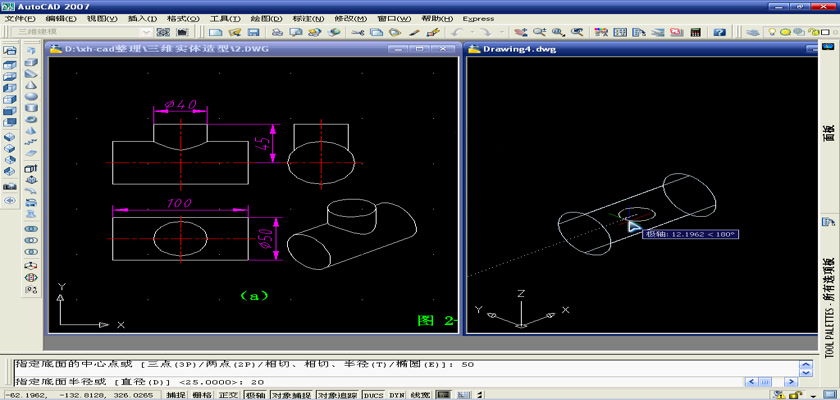840x400 pixels.
Task: Open the status bar tray menu arrow
Action: click(x=813, y=397)
